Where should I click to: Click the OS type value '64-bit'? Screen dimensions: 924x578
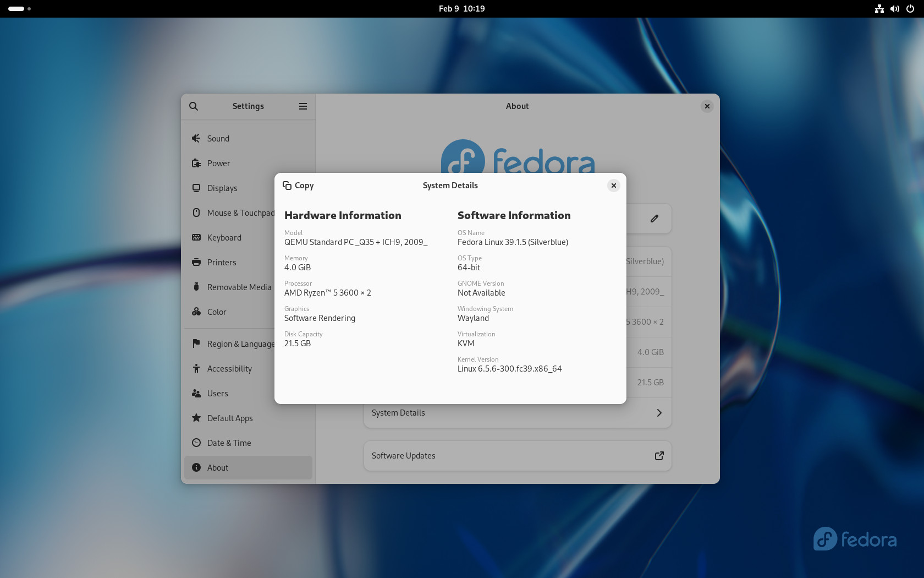[469, 268]
